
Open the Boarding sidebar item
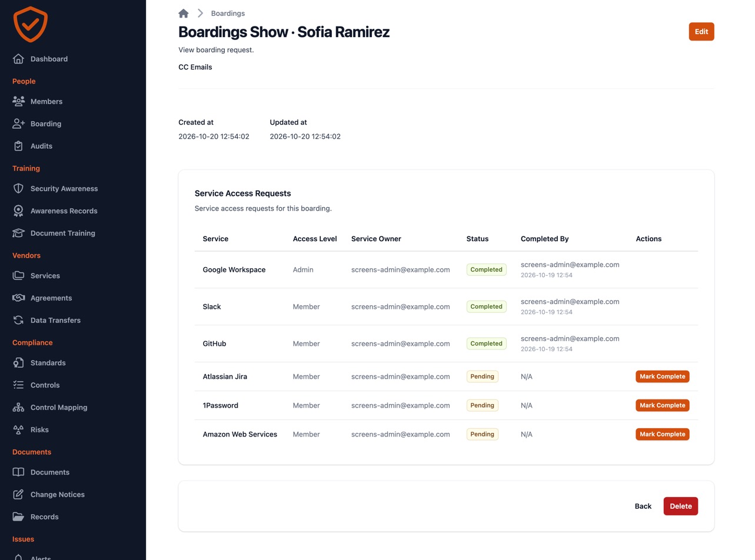click(46, 124)
